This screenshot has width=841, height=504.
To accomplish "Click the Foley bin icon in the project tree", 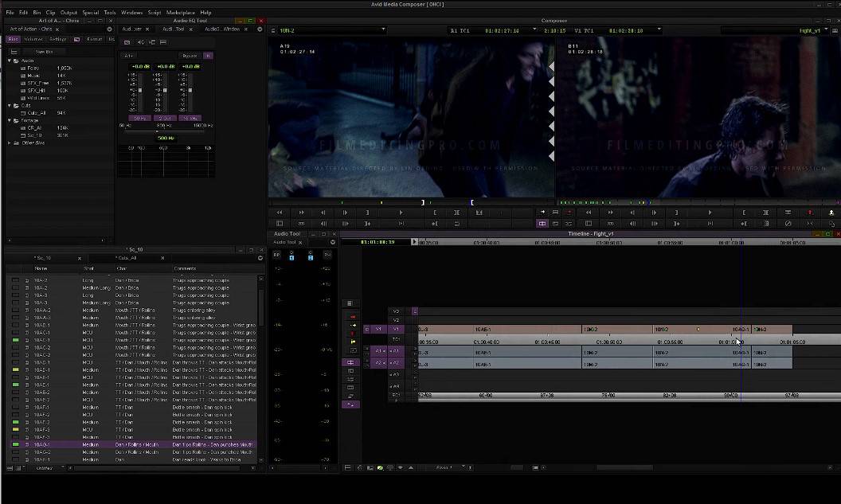I will 23,68.
